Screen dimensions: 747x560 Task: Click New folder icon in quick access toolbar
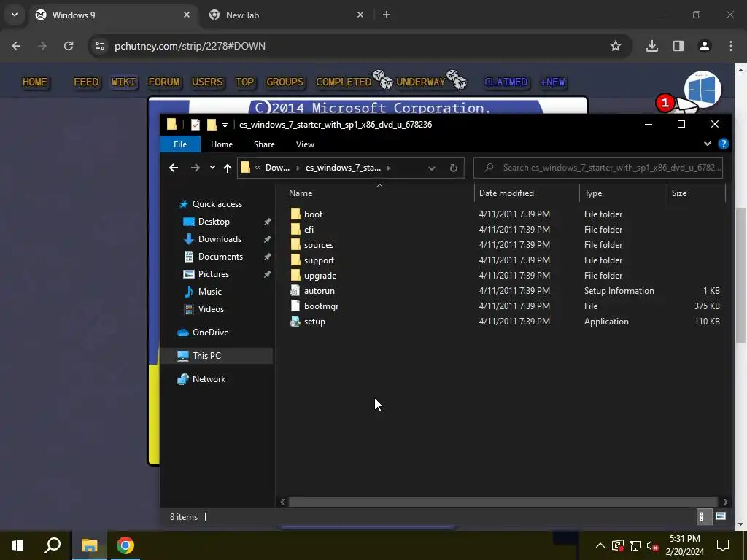point(212,124)
